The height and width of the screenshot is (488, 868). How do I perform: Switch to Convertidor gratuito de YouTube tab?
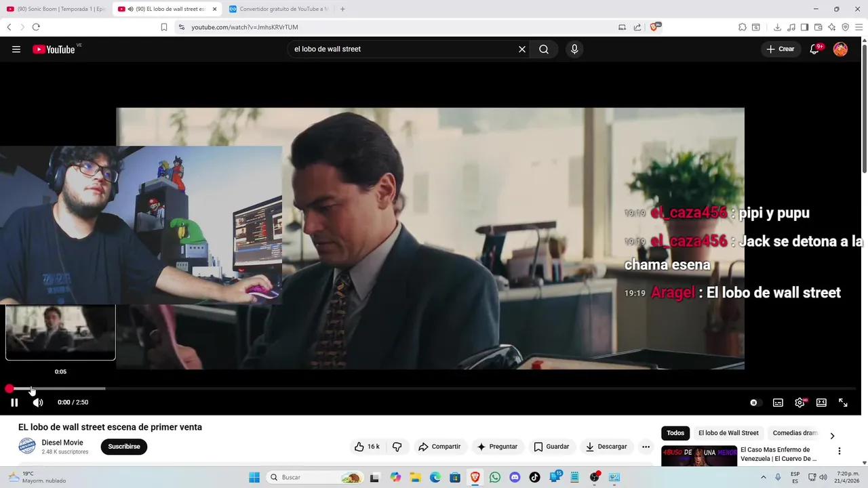point(279,9)
